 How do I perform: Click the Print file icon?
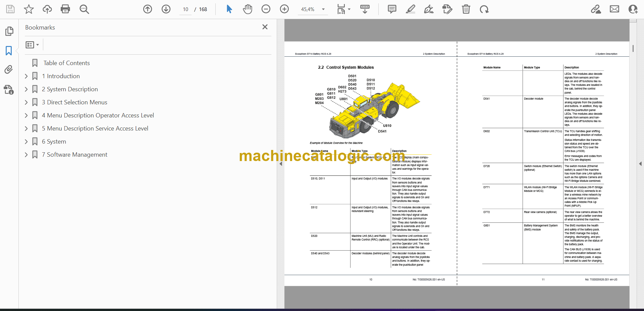click(65, 9)
